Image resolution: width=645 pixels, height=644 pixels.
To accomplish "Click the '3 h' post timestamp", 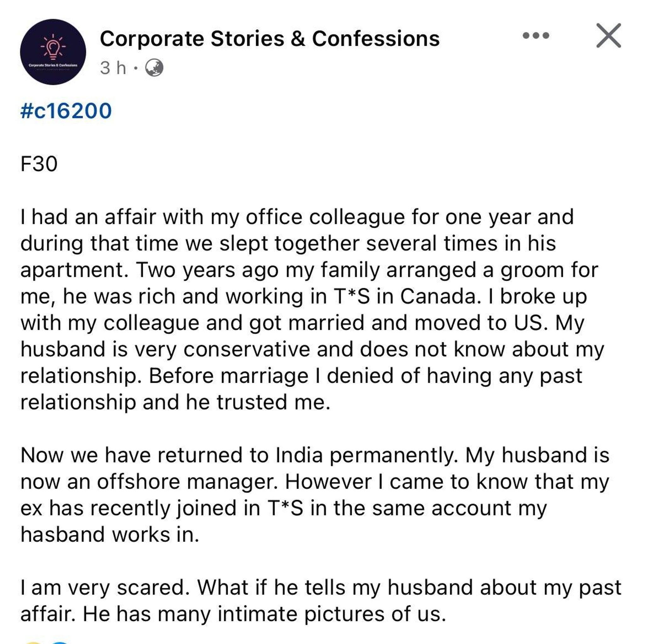I will pos(113,68).
